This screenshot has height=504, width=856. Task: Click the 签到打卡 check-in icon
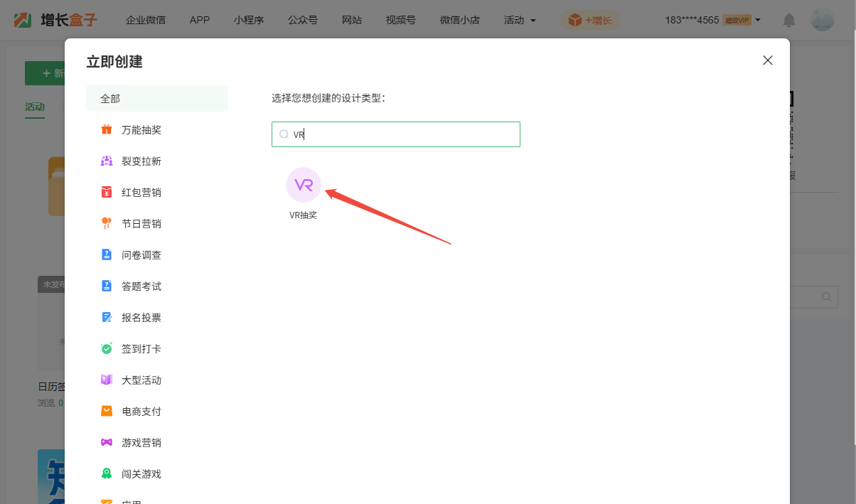(107, 349)
